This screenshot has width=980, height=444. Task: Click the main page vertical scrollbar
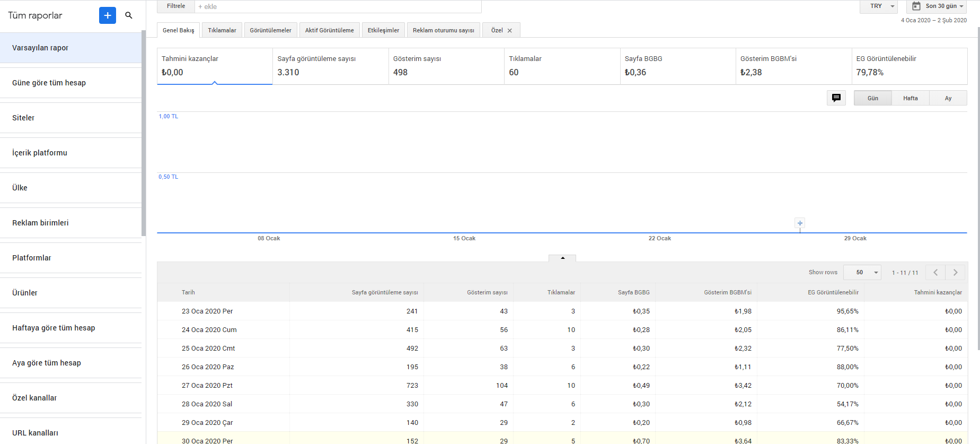[x=978, y=188]
